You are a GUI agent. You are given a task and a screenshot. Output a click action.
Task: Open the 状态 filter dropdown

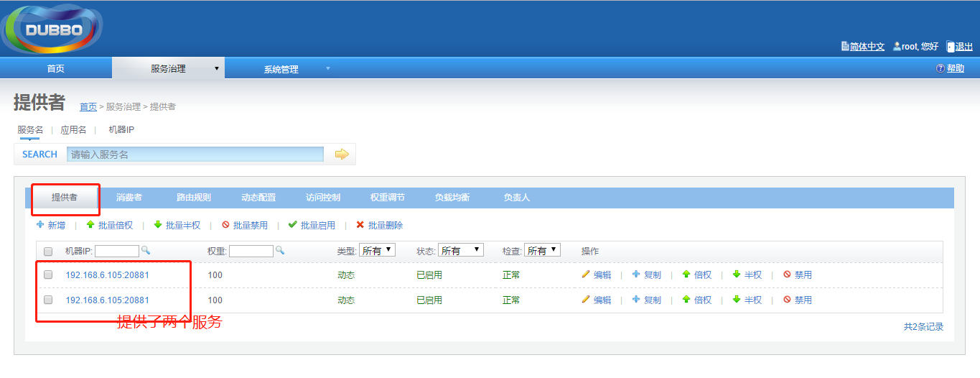click(x=461, y=250)
